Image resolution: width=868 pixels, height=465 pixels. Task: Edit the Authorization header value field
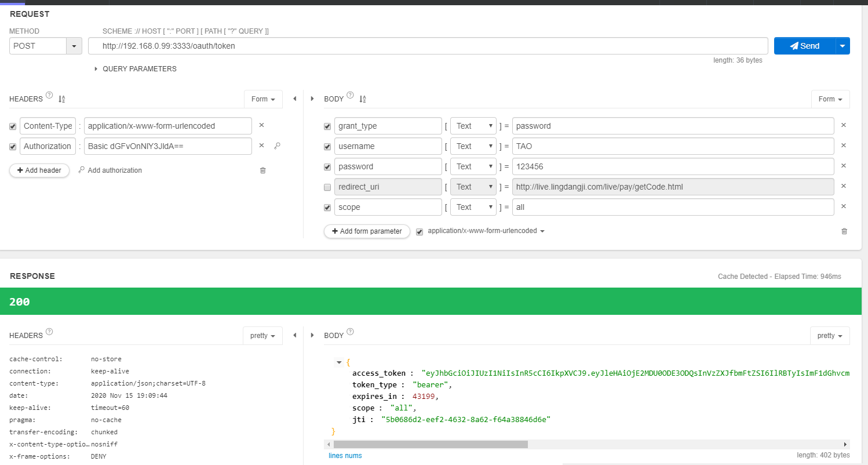pyautogui.click(x=168, y=146)
